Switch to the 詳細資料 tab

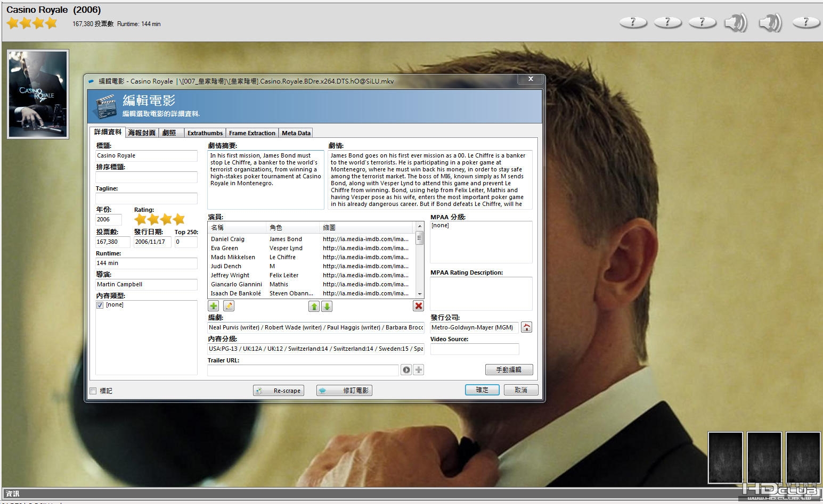(108, 132)
